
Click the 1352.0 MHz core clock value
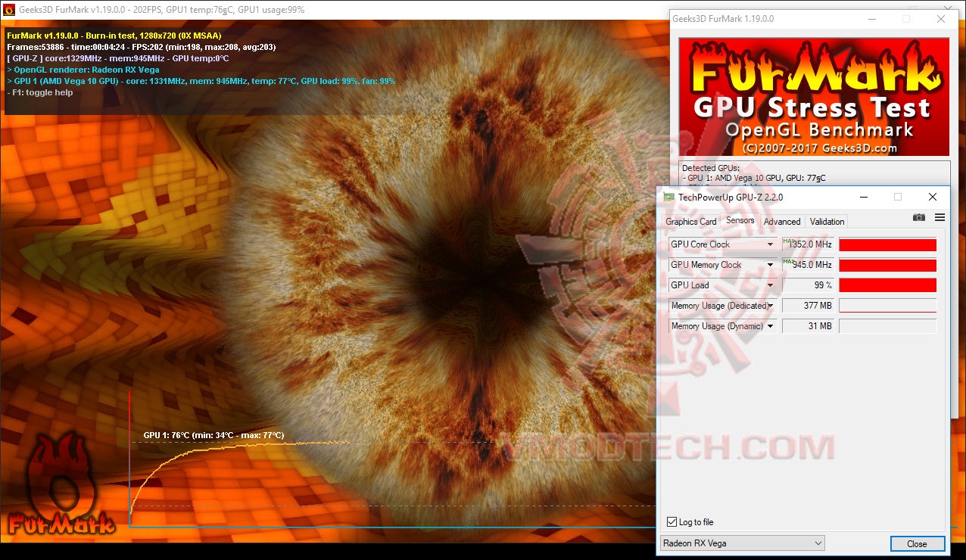pos(808,244)
